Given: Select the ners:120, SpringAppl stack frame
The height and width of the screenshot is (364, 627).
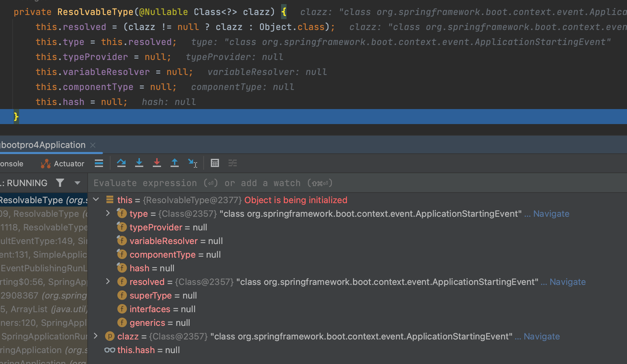Looking at the screenshot, I should tap(44, 323).
